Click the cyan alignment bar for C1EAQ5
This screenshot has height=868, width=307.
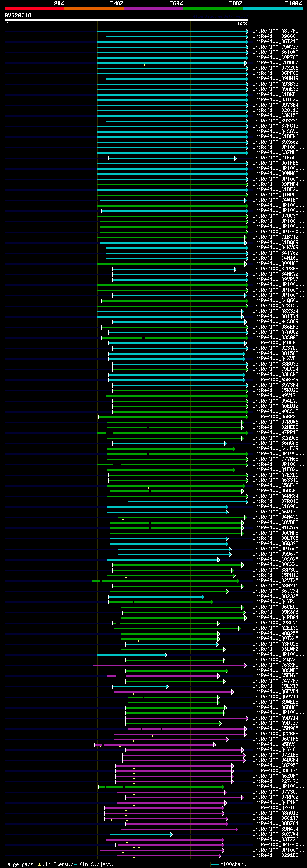tap(172, 158)
